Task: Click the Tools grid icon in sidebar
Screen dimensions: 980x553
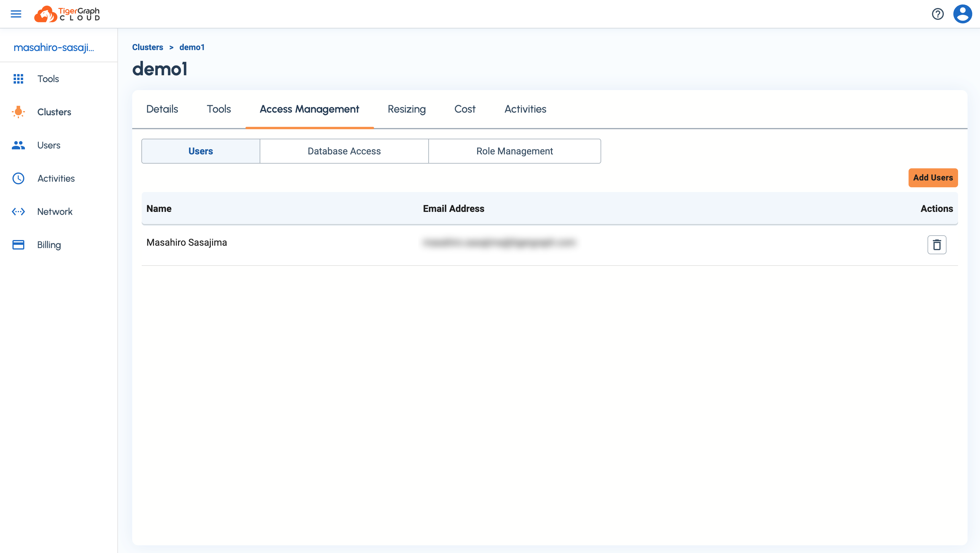Action: pyautogui.click(x=18, y=79)
